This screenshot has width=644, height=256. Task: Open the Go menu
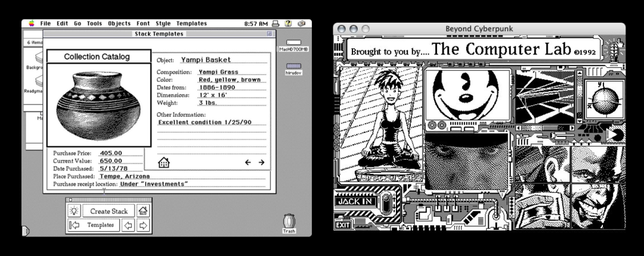tap(77, 23)
